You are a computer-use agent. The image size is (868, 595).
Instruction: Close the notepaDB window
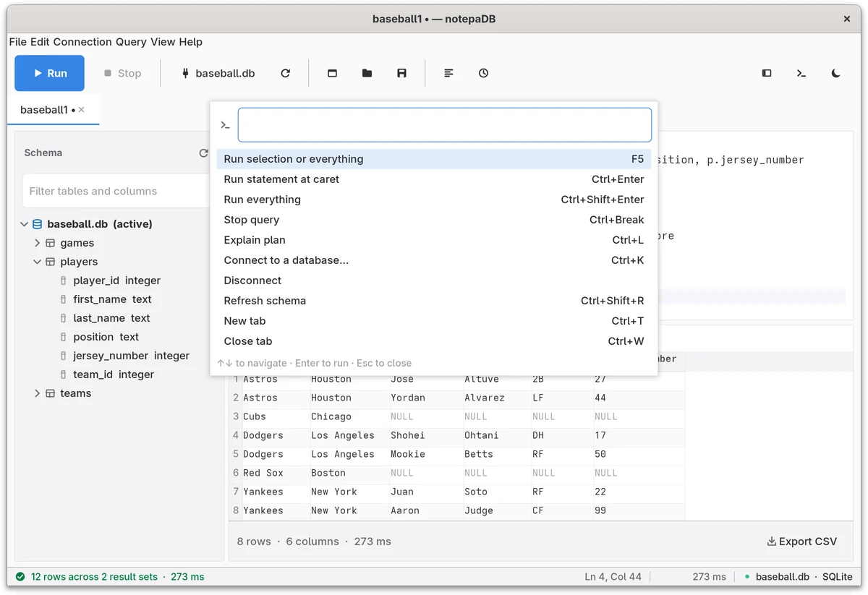(847, 19)
